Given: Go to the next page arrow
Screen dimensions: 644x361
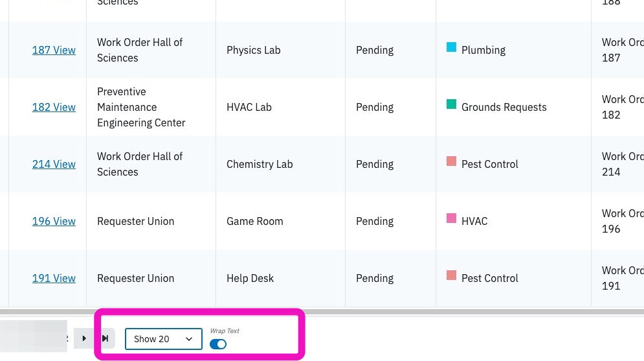Looking at the screenshot, I should tap(84, 338).
